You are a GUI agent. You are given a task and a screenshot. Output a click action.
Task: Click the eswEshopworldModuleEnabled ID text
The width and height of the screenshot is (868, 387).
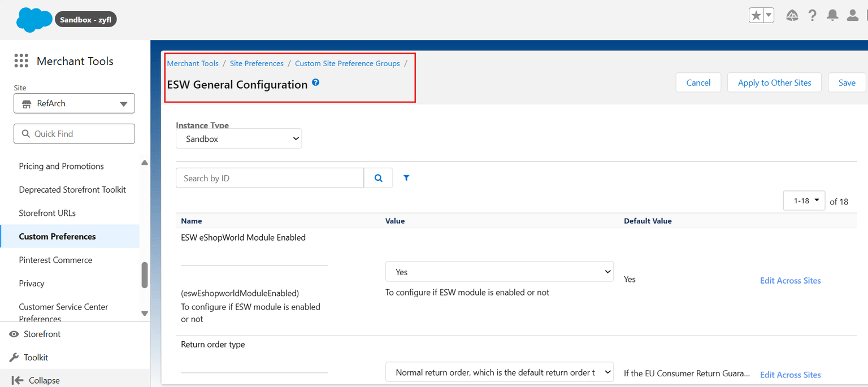(x=240, y=293)
